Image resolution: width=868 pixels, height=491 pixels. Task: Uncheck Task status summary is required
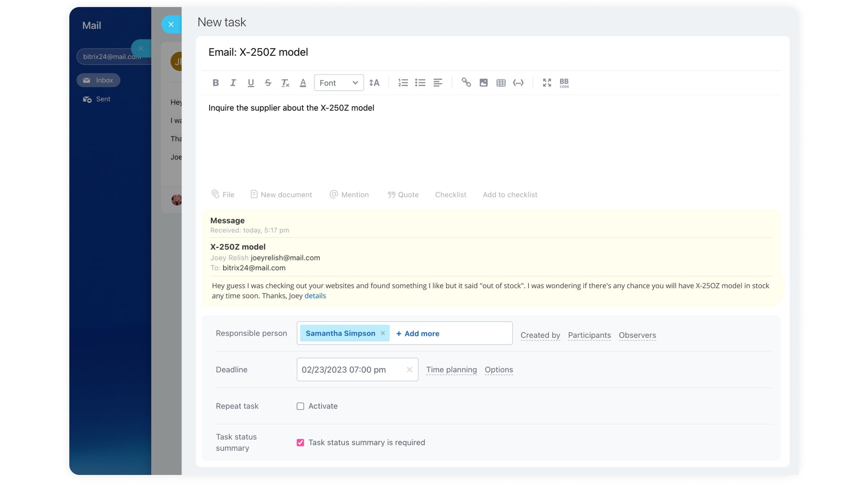coord(300,442)
